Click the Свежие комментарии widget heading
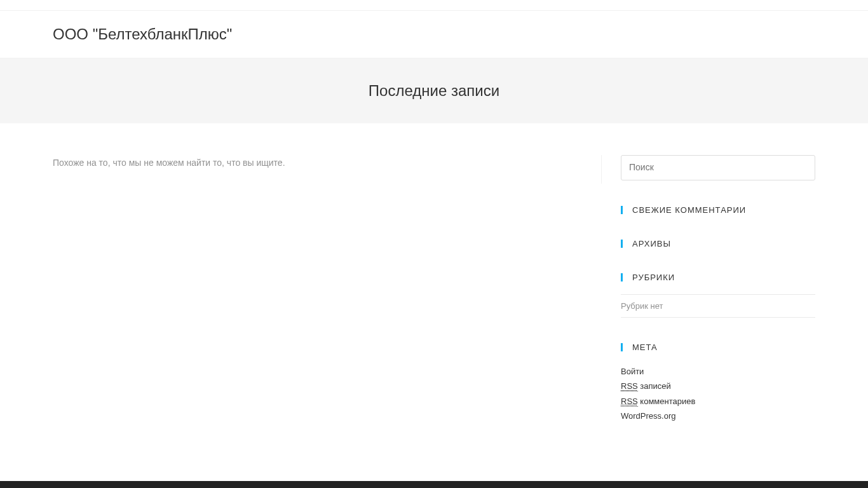868x488 pixels. 689,210
